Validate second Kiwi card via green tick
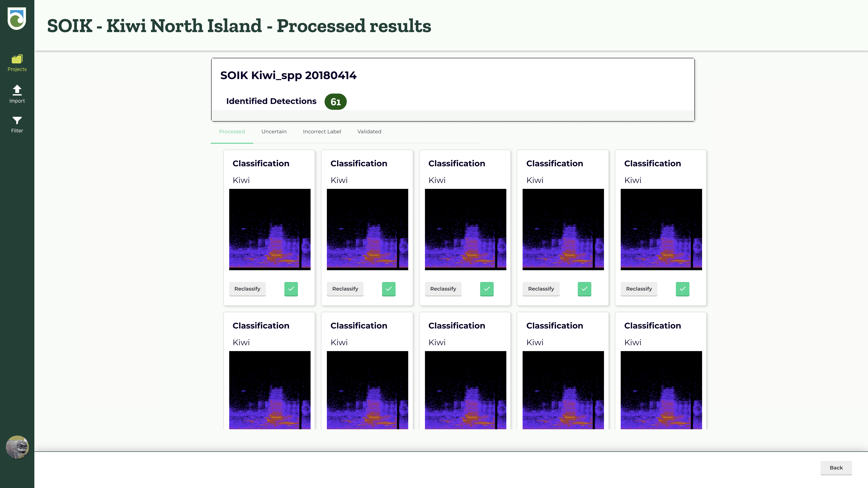This screenshot has width=868, height=488. click(388, 289)
